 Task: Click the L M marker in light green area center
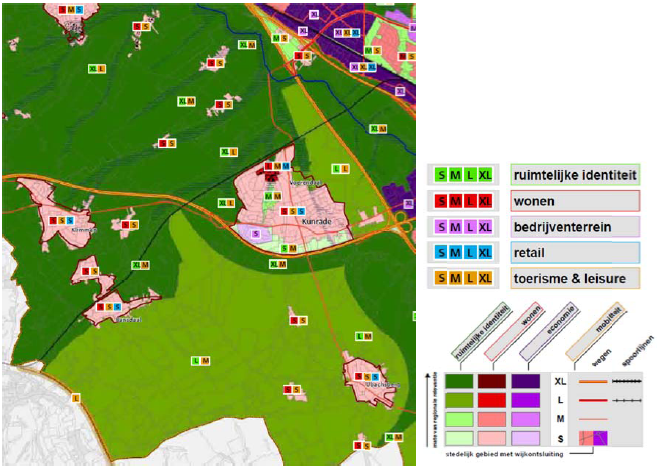tap(200, 360)
